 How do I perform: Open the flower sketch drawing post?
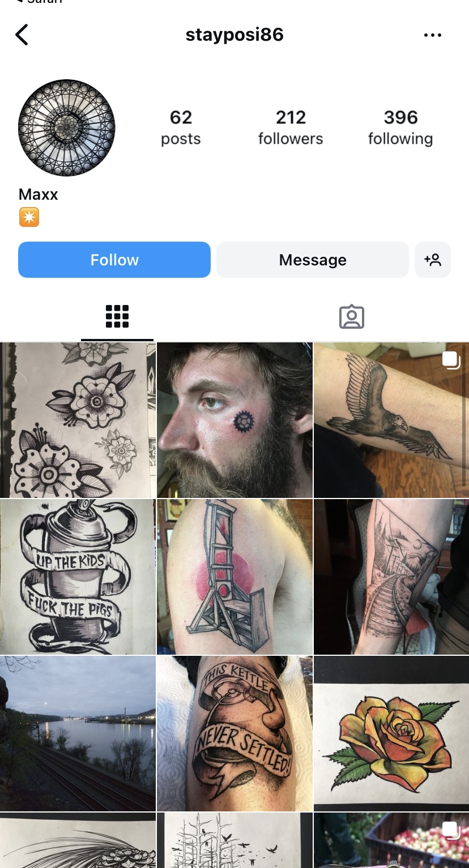(x=78, y=420)
